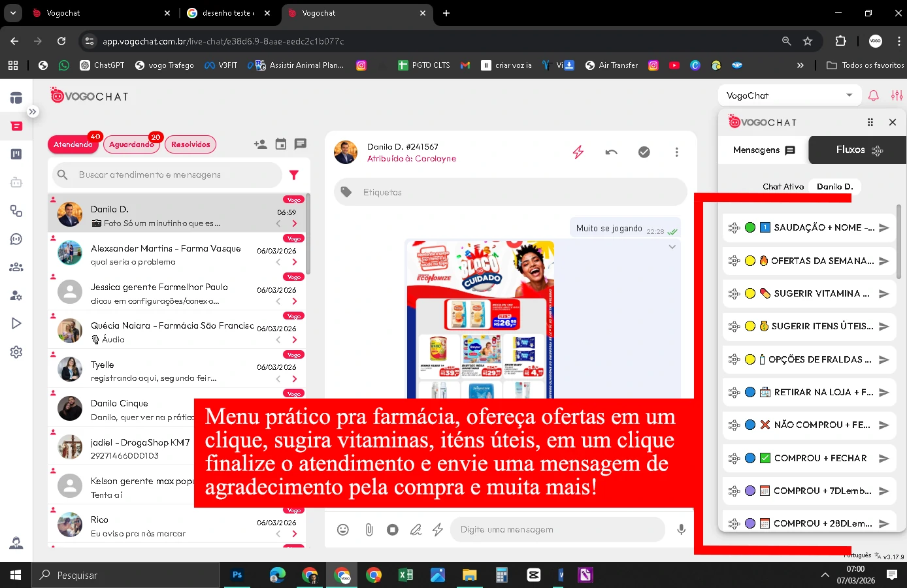Screen dimensions: 907x588
Task: Open the three-dot chat options menu
Action: [676, 152]
